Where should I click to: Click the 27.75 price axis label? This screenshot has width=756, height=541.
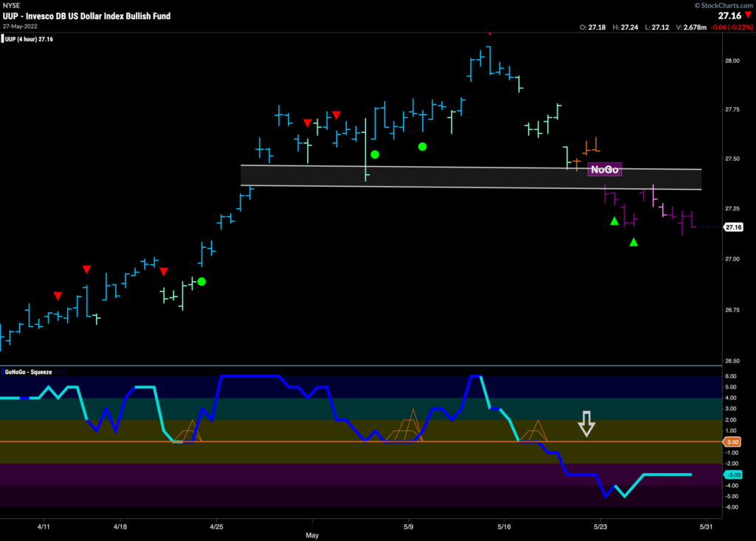732,110
